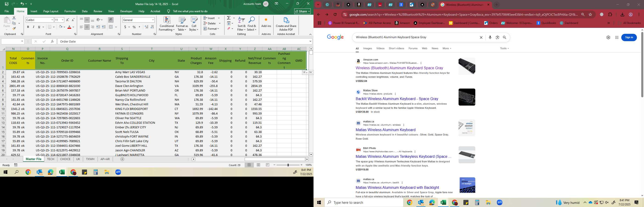The image size is (644, 207).
Task: Open Images tab in Google results
Action: tap(367, 48)
